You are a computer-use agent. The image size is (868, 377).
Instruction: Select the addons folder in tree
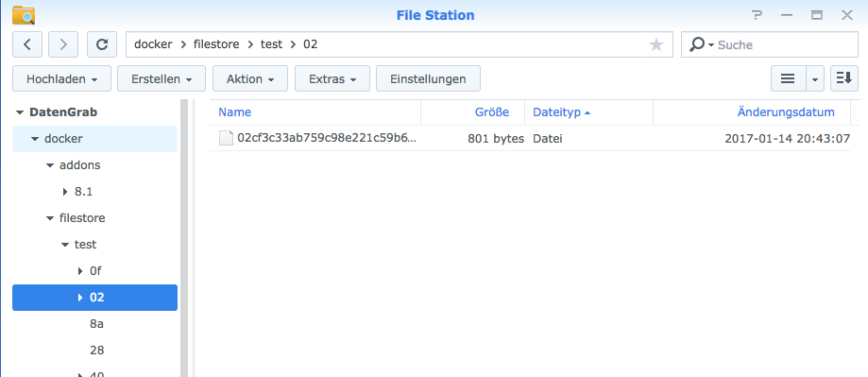click(x=79, y=165)
